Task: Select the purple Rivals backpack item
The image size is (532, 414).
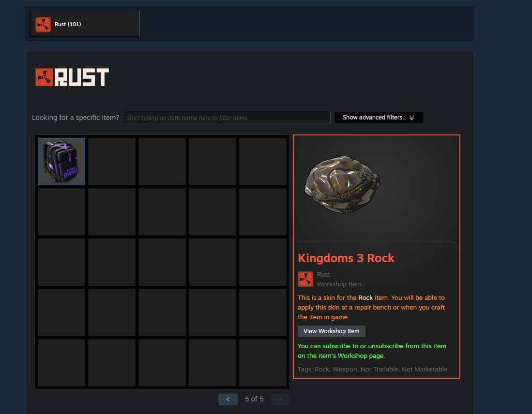Action: pyautogui.click(x=61, y=162)
